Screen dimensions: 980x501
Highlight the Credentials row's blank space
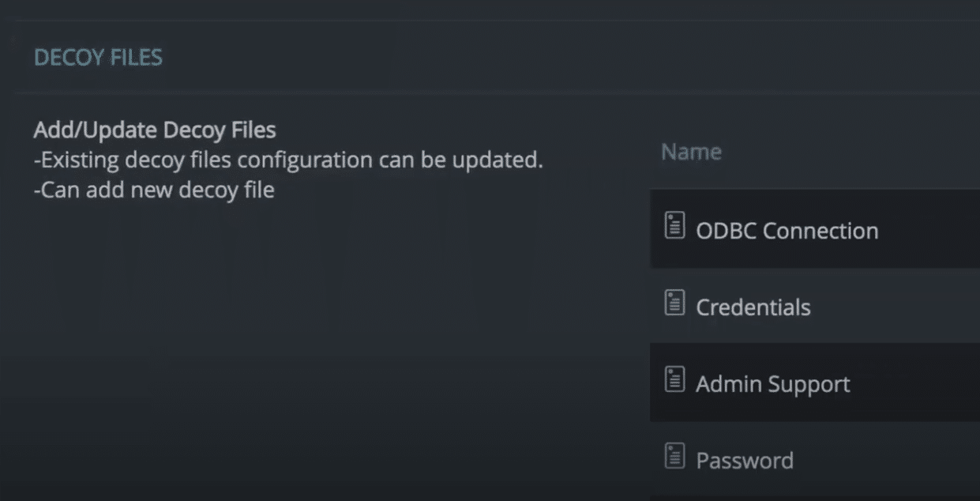[x=896, y=306]
